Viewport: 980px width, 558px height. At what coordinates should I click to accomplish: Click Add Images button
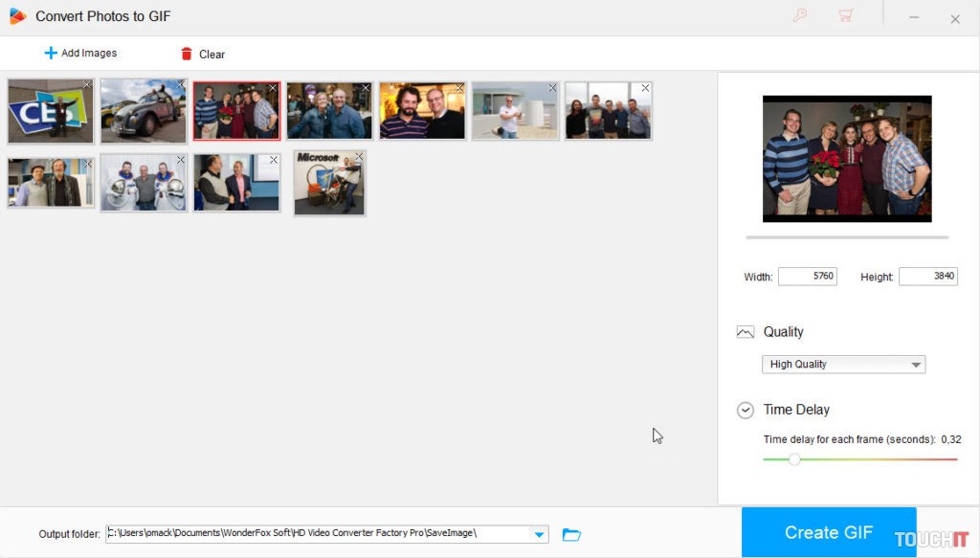(x=80, y=54)
